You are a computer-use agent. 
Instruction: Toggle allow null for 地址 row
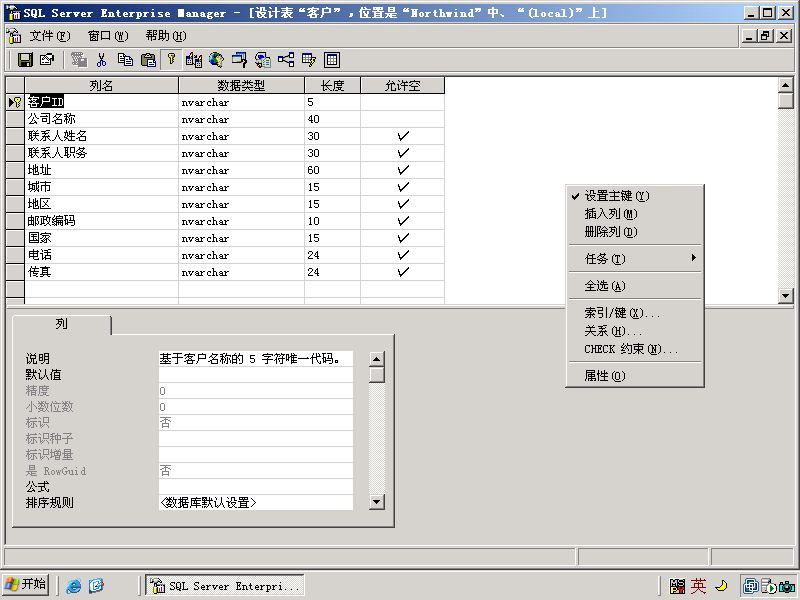403,170
